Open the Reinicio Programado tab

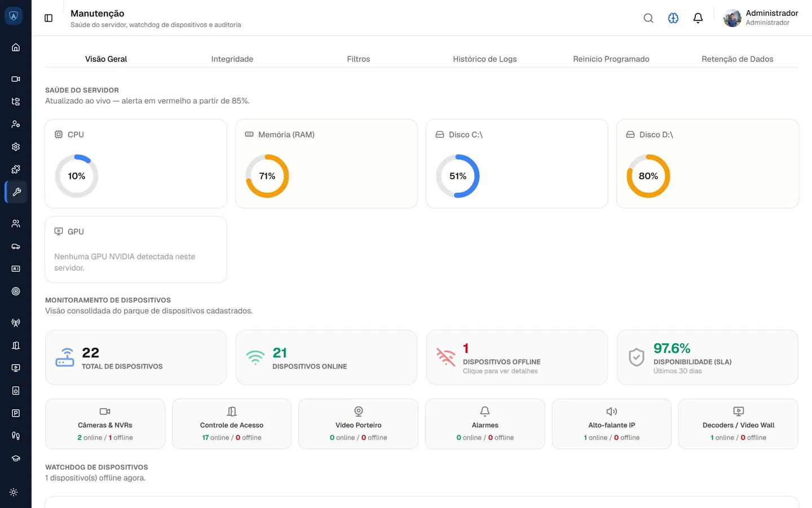coord(611,59)
